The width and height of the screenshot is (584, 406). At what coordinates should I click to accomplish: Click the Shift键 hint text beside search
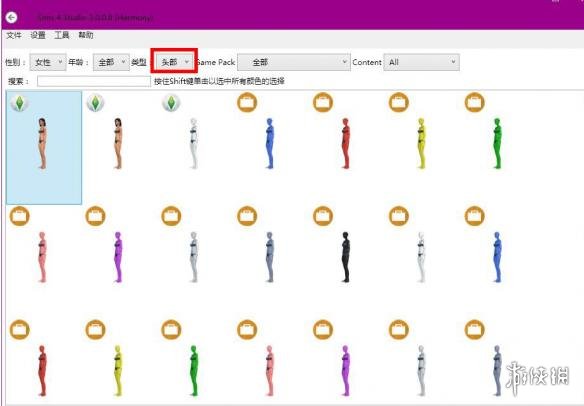click(219, 81)
